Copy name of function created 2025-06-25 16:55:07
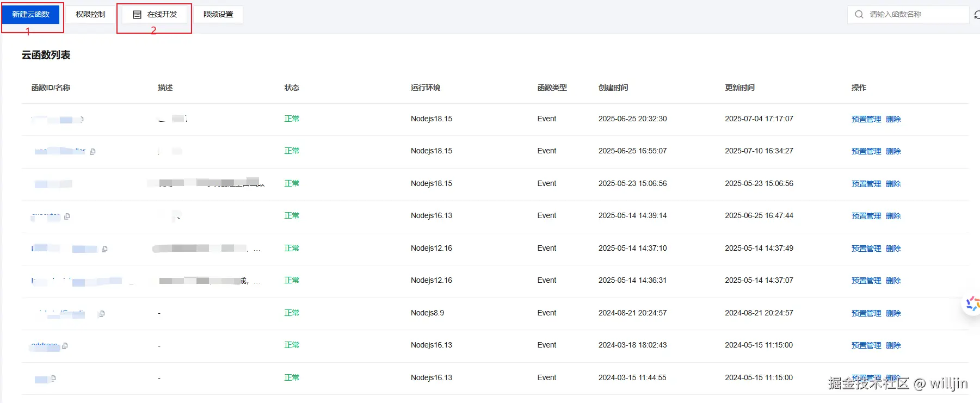This screenshot has width=980, height=403. (x=93, y=152)
